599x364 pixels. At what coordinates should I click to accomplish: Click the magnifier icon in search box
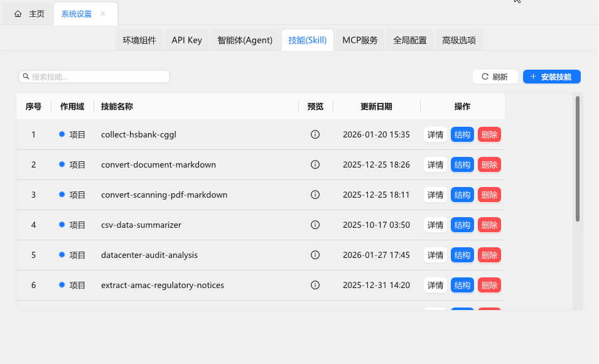[26, 77]
